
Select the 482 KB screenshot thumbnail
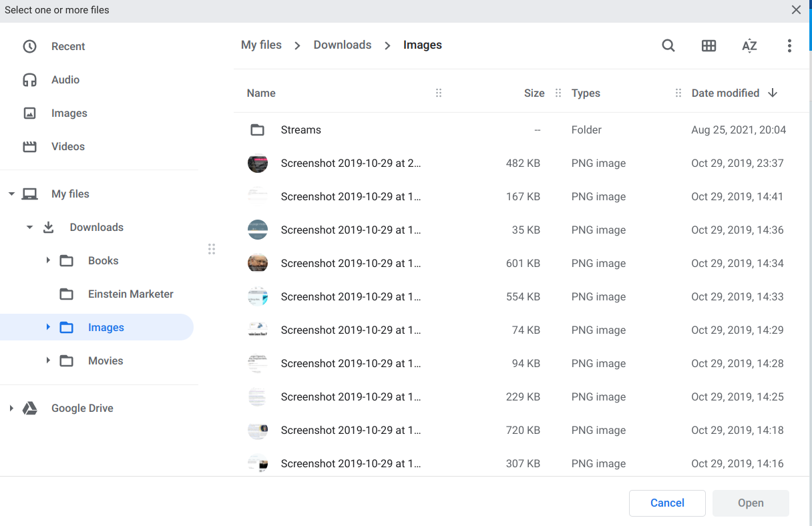[258, 163]
